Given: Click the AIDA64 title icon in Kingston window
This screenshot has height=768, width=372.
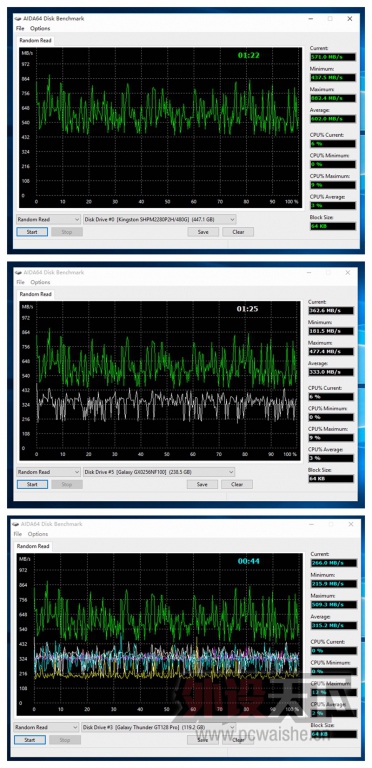Looking at the screenshot, I should coord(18,19).
